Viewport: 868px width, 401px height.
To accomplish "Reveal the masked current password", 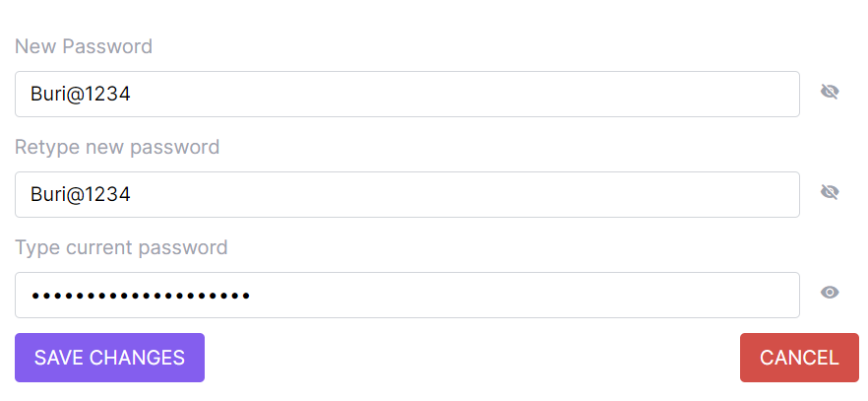I will point(830,293).
